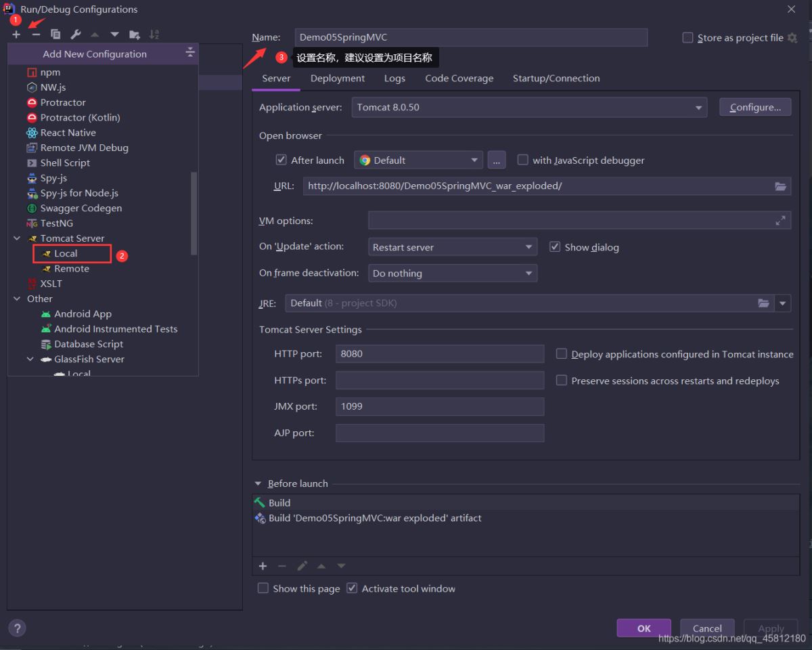The width and height of the screenshot is (812, 650).
Task: Open templates via the wrench icon
Action: 76,35
